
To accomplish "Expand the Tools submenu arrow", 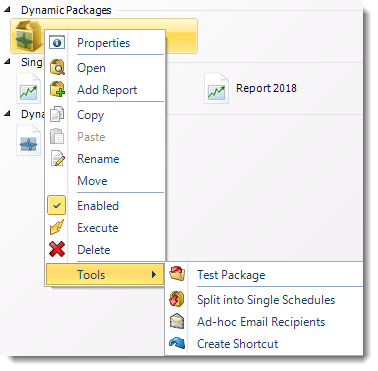I will pyautogui.click(x=154, y=274).
